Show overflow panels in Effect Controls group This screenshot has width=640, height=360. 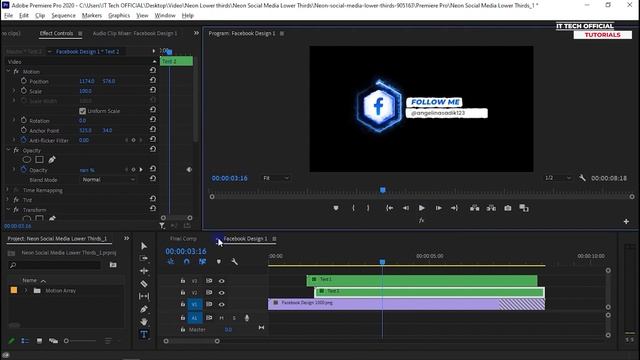pyautogui.click(x=196, y=33)
